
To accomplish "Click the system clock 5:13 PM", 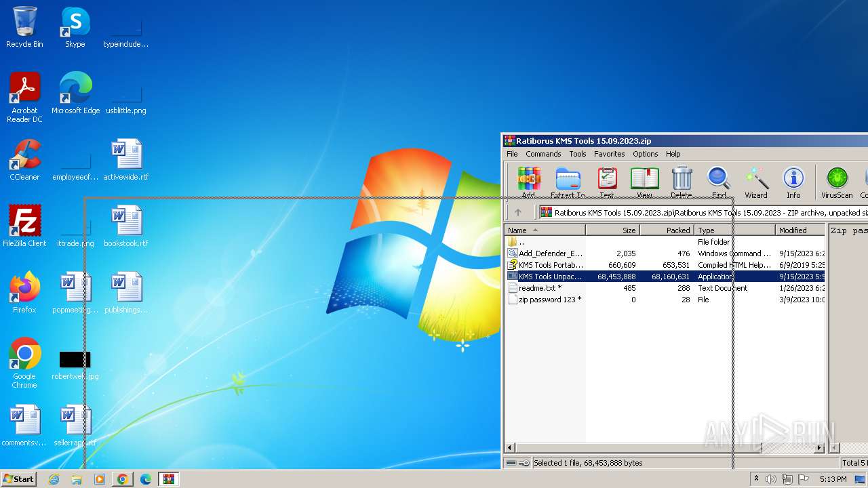I will (833, 479).
